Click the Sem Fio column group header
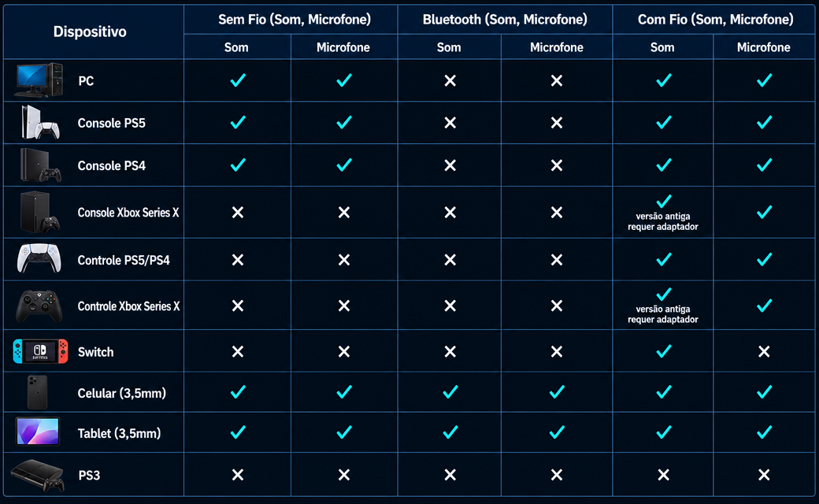The image size is (819, 504). click(295, 20)
